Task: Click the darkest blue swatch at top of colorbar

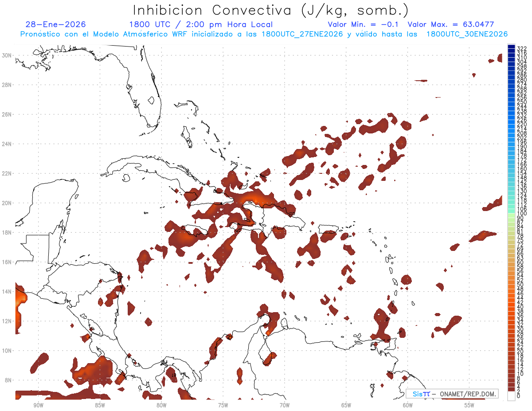Action: (511, 47)
